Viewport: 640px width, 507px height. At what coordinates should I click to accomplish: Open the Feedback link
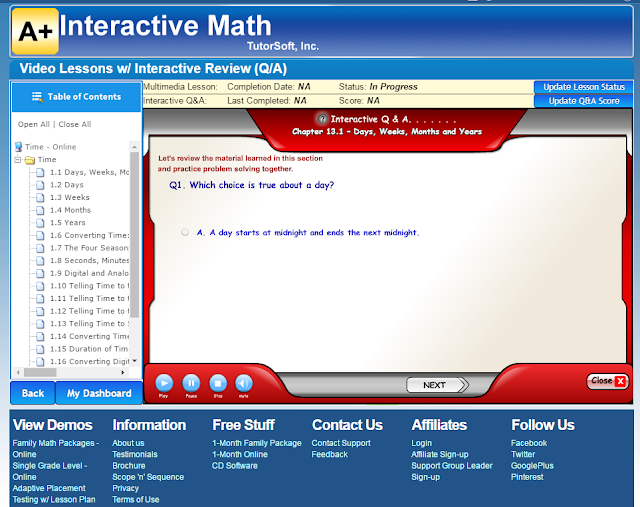(x=330, y=455)
